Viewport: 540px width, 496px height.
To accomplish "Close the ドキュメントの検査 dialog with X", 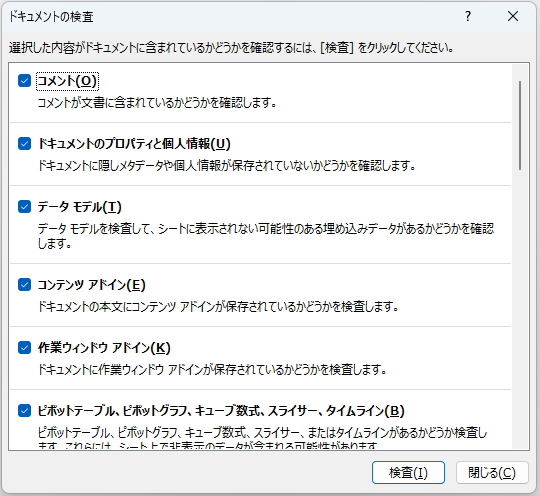I will click(x=513, y=16).
